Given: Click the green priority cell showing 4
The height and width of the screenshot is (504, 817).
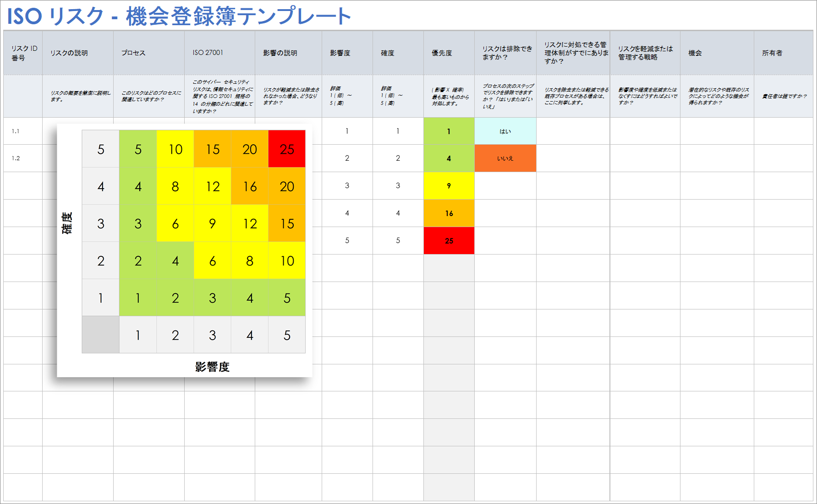Looking at the screenshot, I should point(449,158).
